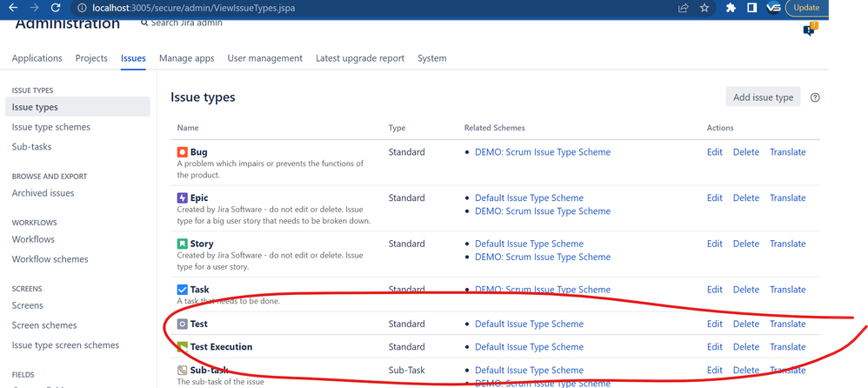The height and width of the screenshot is (388, 868).
Task: Open the User management tab
Action: [x=264, y=58]
